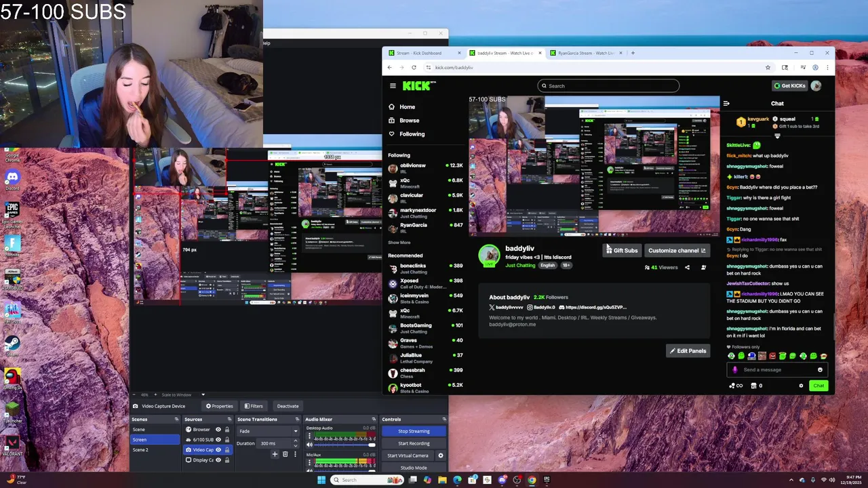Open Chrome three-dot menu
This screenshot has width=868, height=488.
click(x=827, y=67)
